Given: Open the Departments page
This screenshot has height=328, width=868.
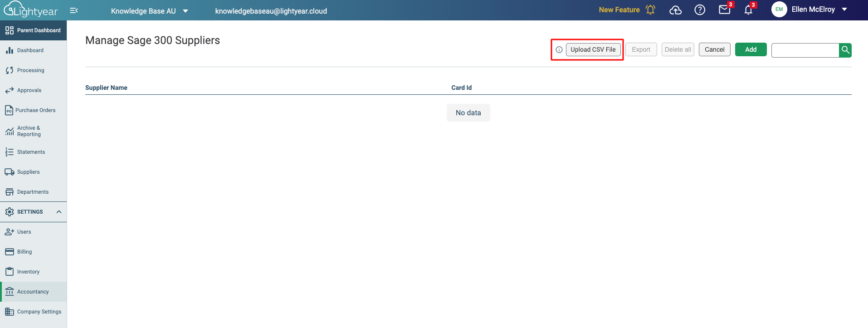Looking at the screenshot, I should (x=33, y=192).
